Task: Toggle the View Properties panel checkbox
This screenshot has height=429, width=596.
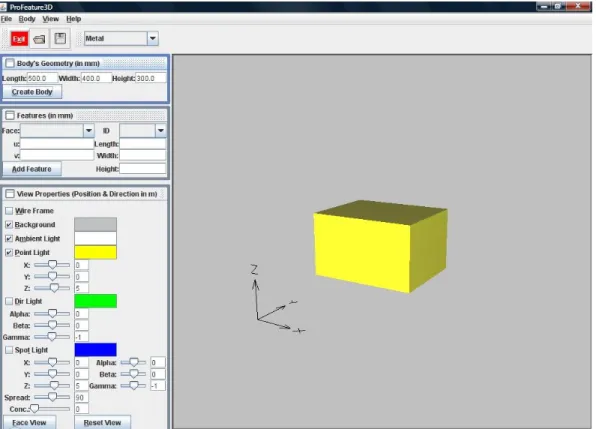Action: click(10, 194)
